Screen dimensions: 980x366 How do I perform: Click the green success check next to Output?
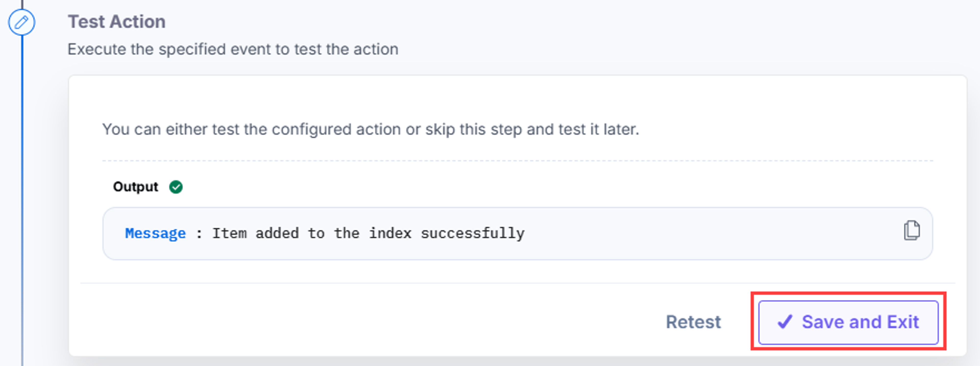coord(176,187)
